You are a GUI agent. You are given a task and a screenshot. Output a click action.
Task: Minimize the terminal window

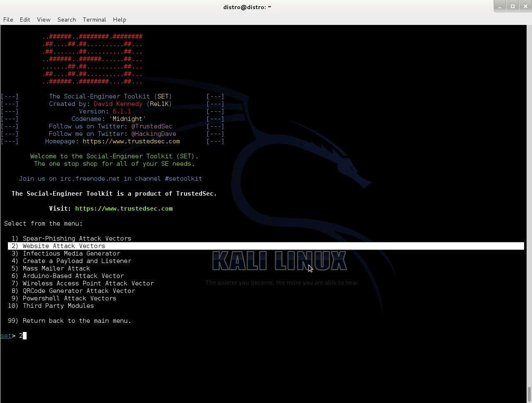coord(500,6)
